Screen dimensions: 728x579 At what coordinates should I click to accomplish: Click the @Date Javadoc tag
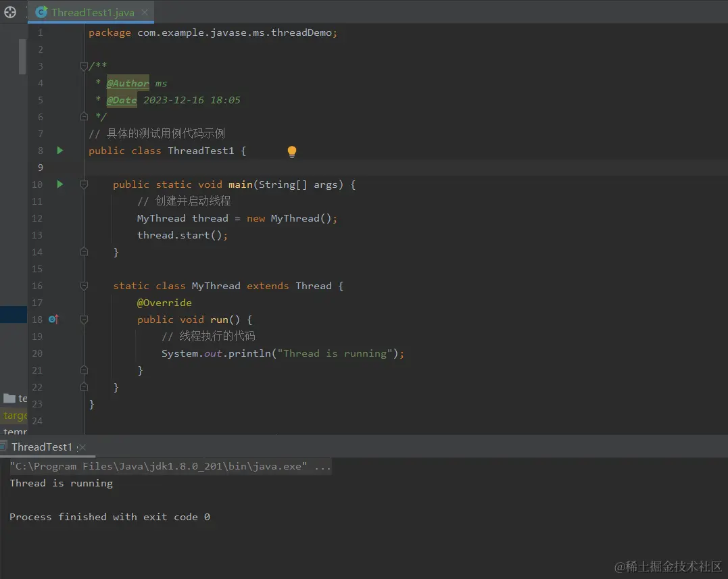[122, 100]
